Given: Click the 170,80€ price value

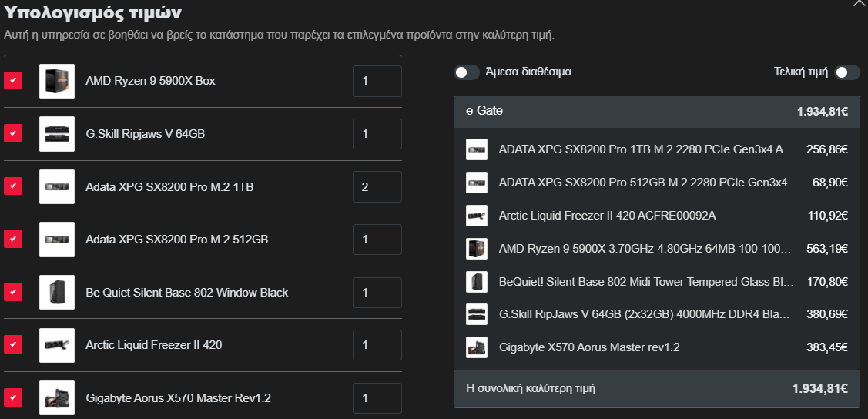Looking at the screenshot, I should [827, 281].
